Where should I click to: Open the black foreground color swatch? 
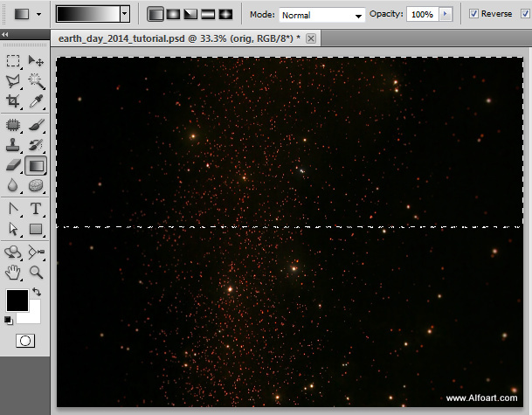17,301
